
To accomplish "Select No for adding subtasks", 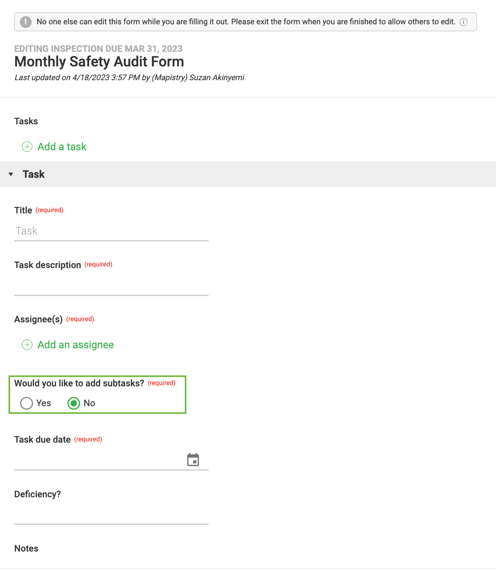I will coord(74,403).
